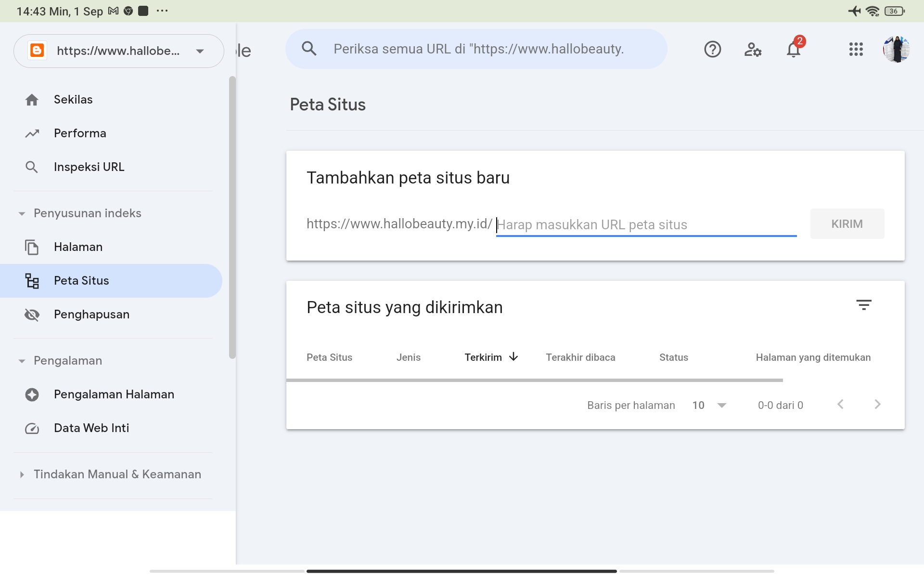This screenshot has width=924, height=578.
Task: Click the speedometer icon beside Data Web Inti
Action: pos(32,428)
